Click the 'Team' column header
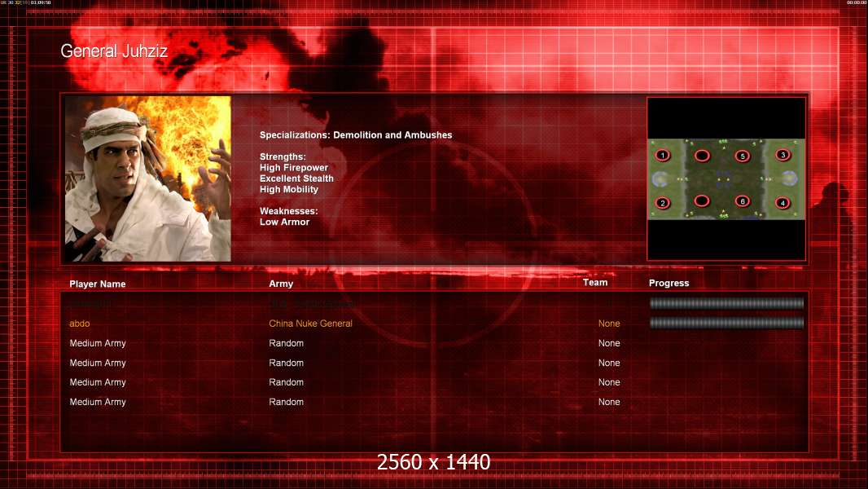The width and height of the screenshot is (868, 489). click(x=595, y=283)
